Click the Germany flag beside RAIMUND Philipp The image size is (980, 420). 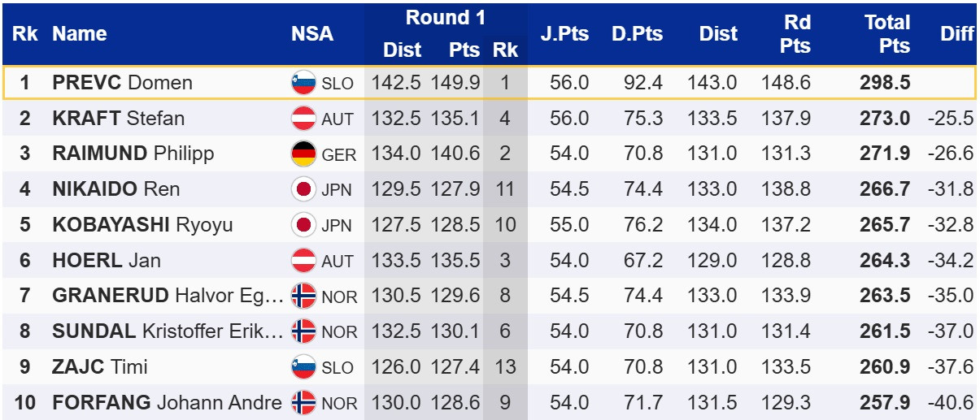pos(303,154)
